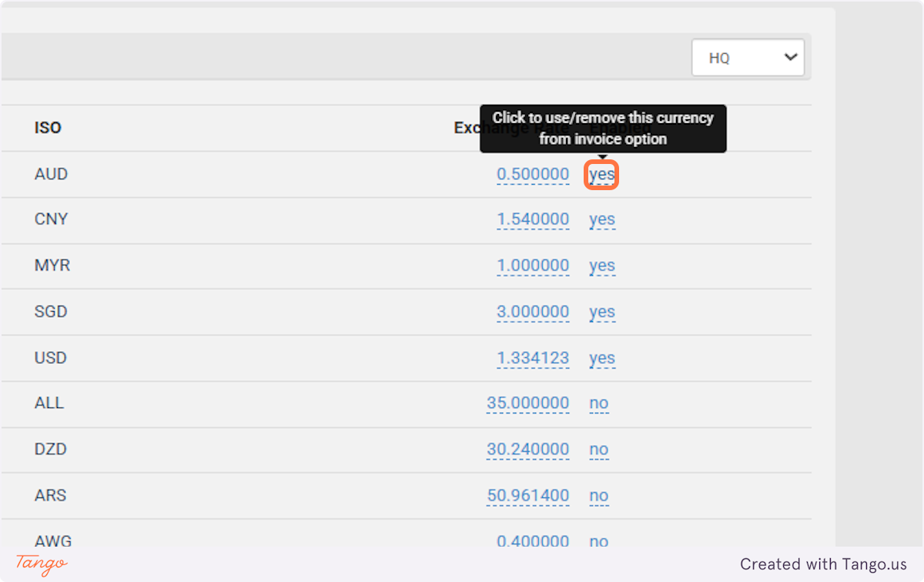Edit ALL exchange rate 35.000000
This screenshot has width=924, height=582.
click(x=528, y=403)
